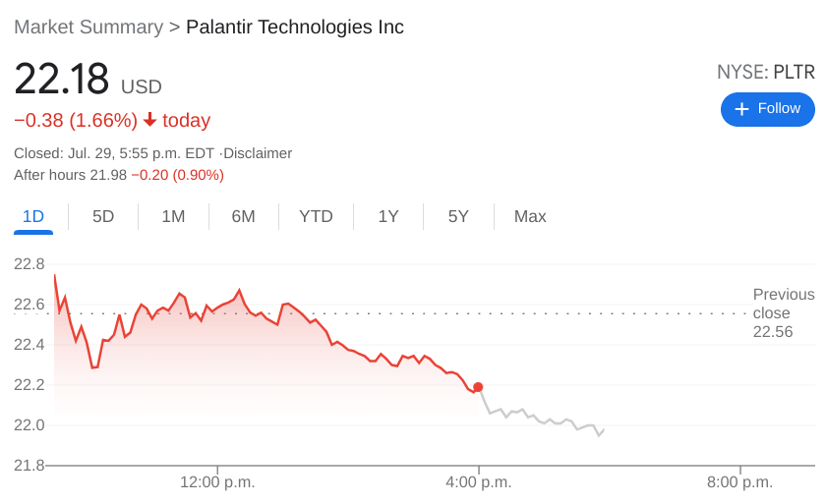The height and width of the screenshot is (504, 827).
Task: Click the 12:00 p.m. axis label
Action: (217, 482)
